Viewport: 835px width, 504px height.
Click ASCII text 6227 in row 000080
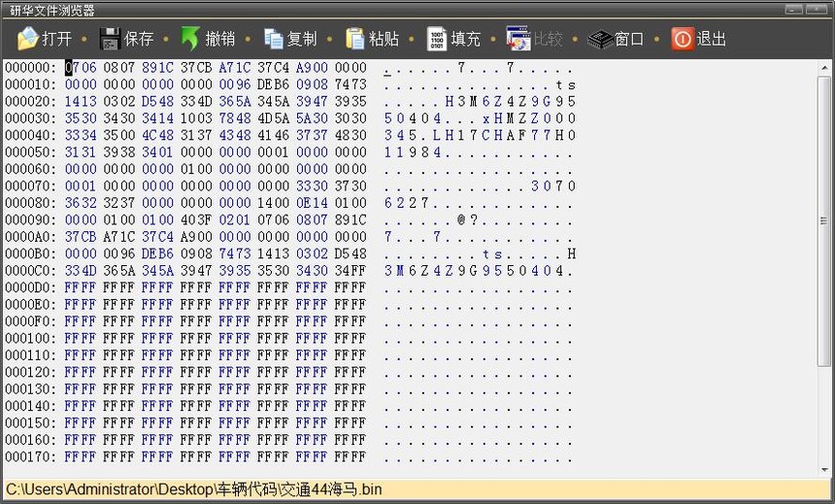point(406,203)
